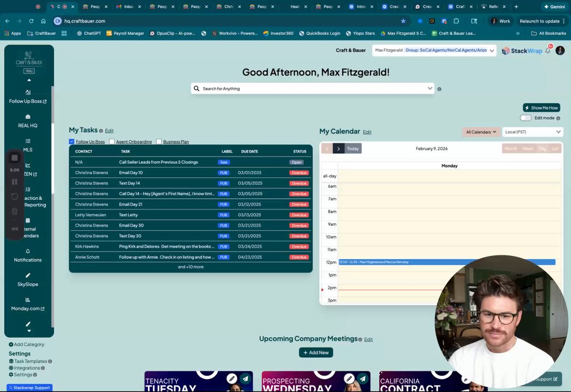Check Agent Onboarding task filter
Viewport: 571px width, 392px height.
[112, 142]
